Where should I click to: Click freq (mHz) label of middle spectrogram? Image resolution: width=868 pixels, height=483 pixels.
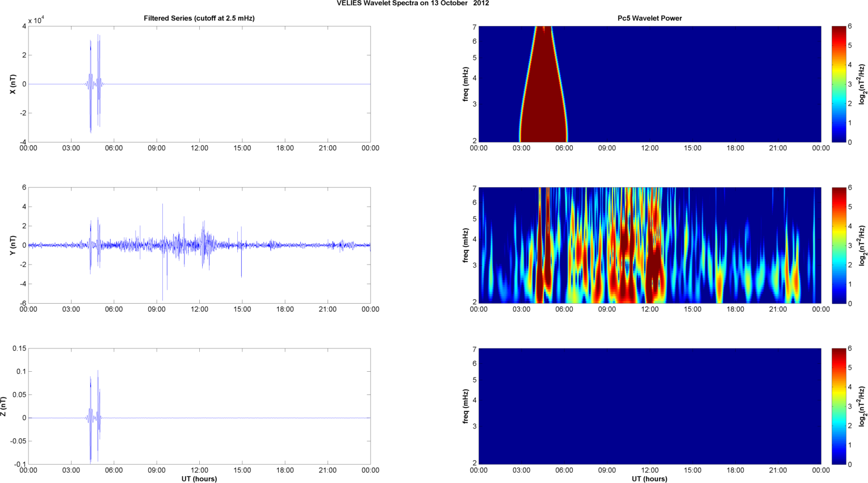pyautogui.click(x=466, y=245)
